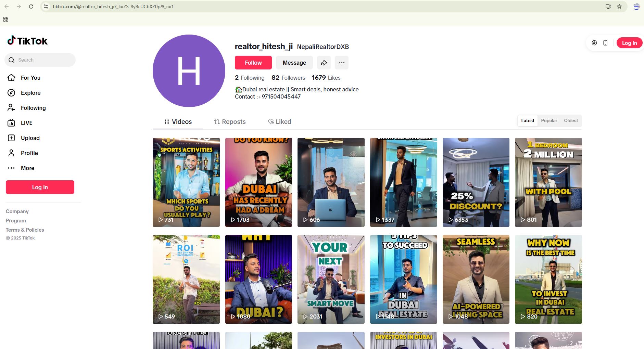Open Explore compass icon

pyautogui.click(x=11, y=93)
